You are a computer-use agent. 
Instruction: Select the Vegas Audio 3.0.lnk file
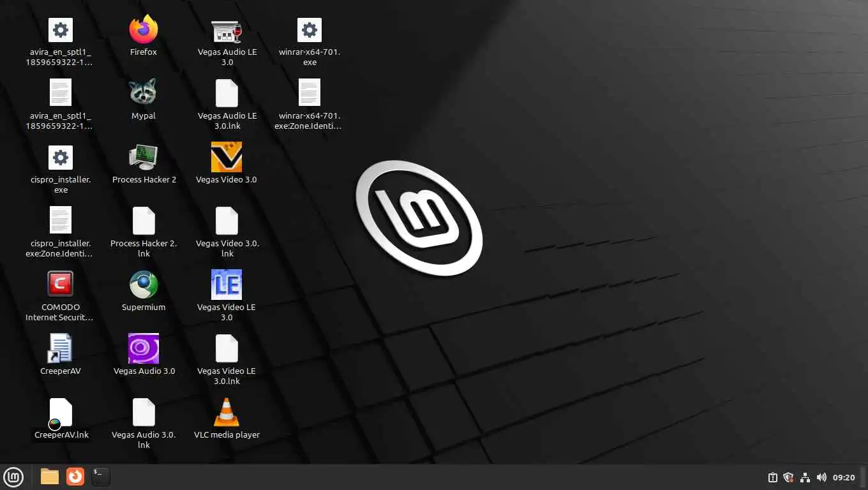(x=144, y=412)
